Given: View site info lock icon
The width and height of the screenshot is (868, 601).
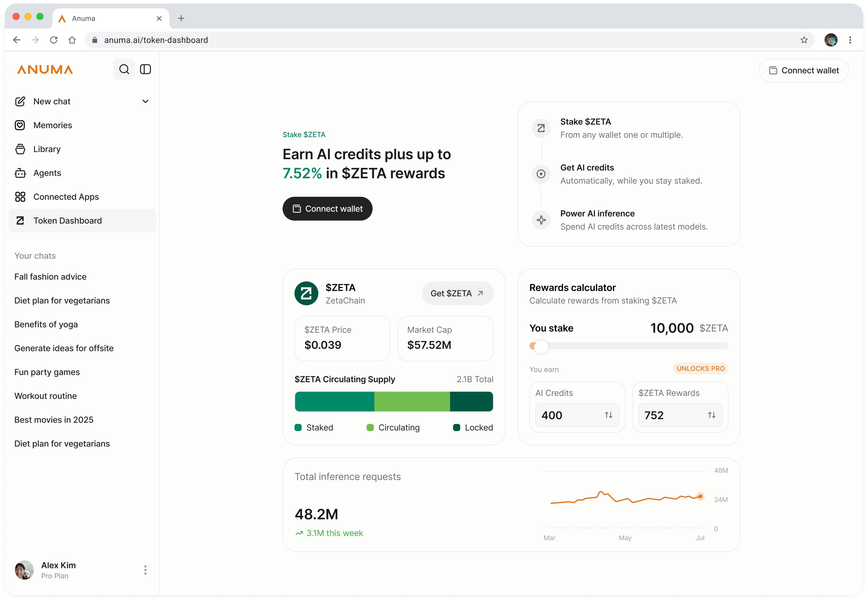Looking at the screenshot, I should (95, 40).
